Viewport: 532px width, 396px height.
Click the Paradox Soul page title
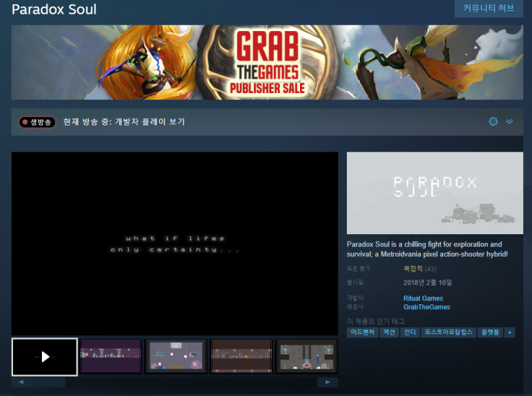54,9
